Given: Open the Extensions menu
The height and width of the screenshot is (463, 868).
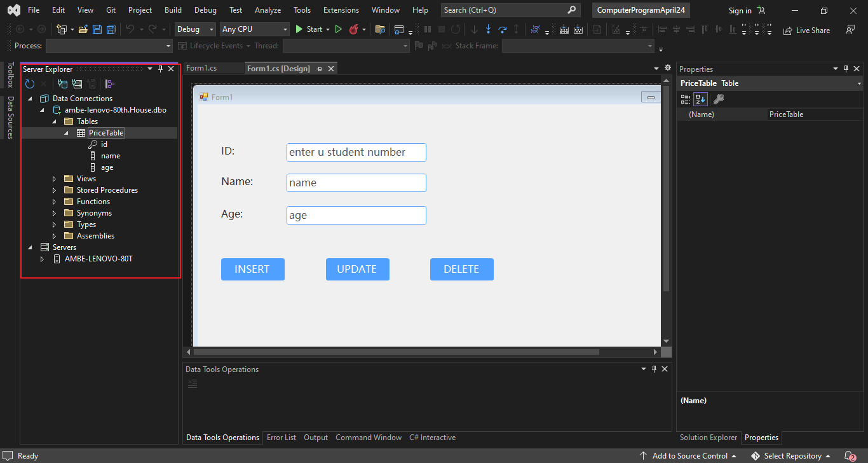Looking at the screenshot, I should tap(341, 10).
